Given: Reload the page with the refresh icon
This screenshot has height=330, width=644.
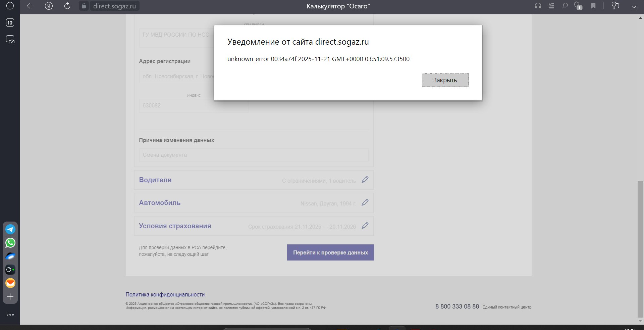Looking at the screenshot, I should [x=67, y=6].
